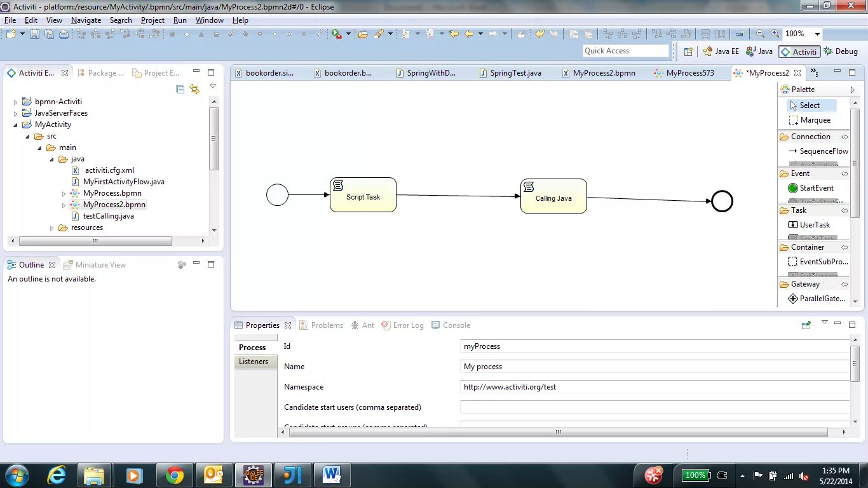Pick the Select tool in Palette

(x=811, y=105)
